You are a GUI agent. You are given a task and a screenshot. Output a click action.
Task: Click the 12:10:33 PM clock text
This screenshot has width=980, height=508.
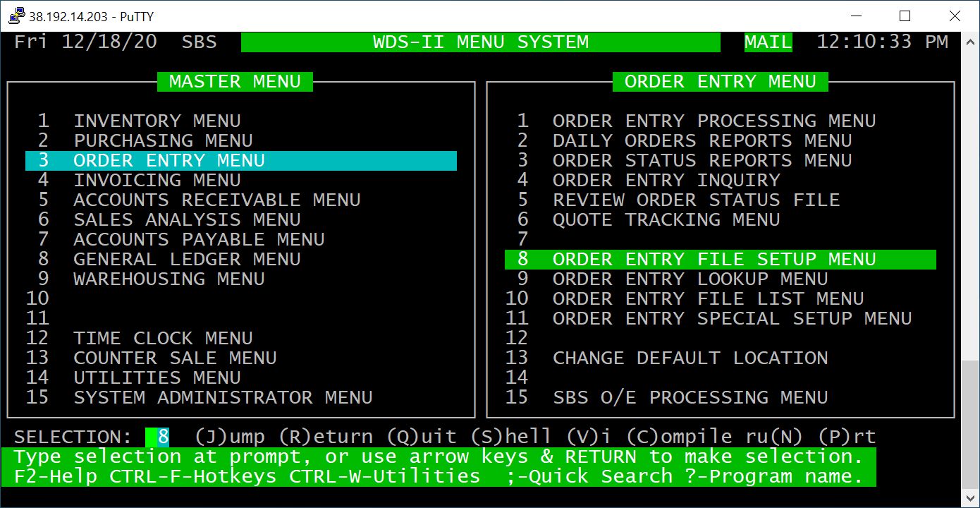[882, 42]
